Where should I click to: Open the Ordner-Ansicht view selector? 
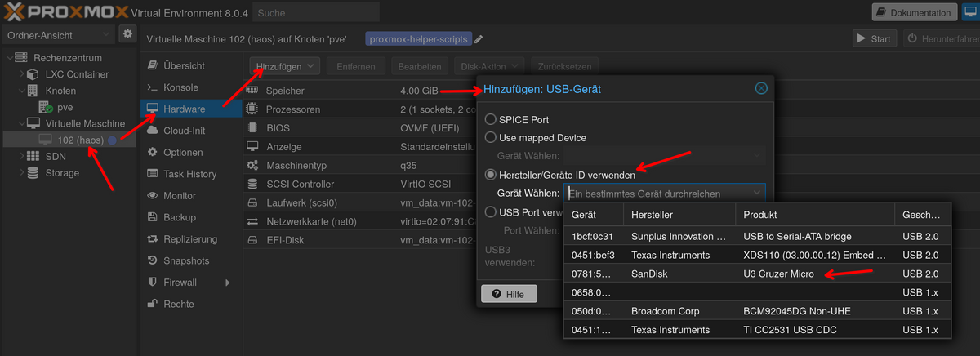[x=58, y=35]
